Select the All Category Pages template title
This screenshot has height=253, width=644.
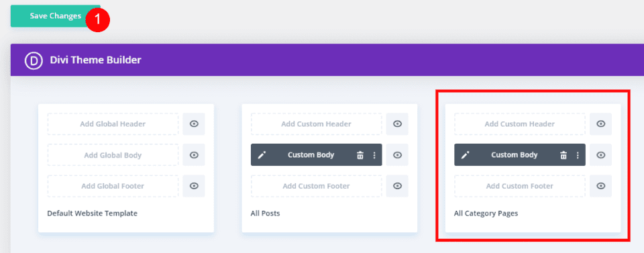click(x=486, y=213)
